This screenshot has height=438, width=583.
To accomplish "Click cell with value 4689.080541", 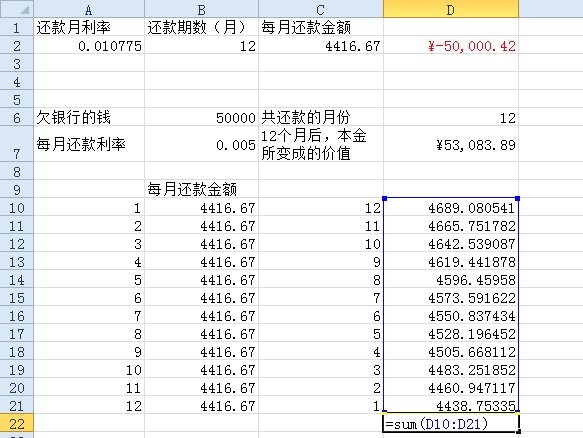I will pos(451,207).
